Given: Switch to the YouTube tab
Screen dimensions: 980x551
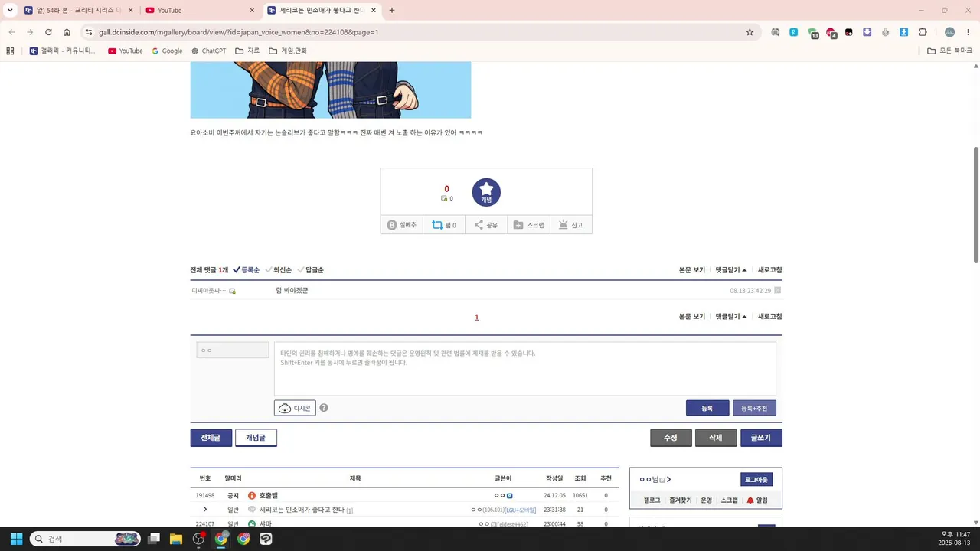Looking at the screenshot, I should pyautogui.click(x=201, y=11).
